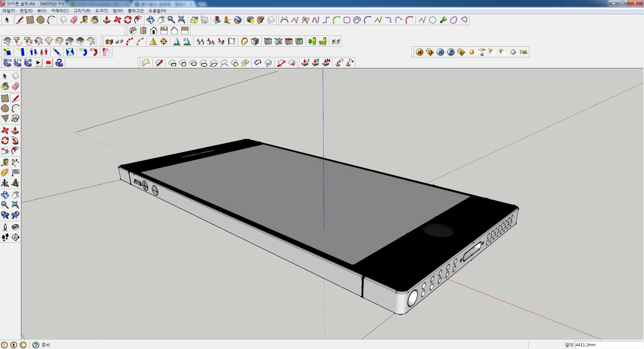The height and width of the screenshot is (349, 644).
Task: Activate the Walk footprints tool
Action: [5, 237]
